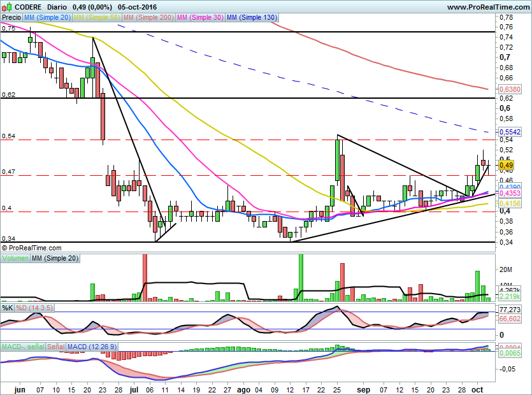Click the © ProRealTime.com copyright text

coord(31,248)
